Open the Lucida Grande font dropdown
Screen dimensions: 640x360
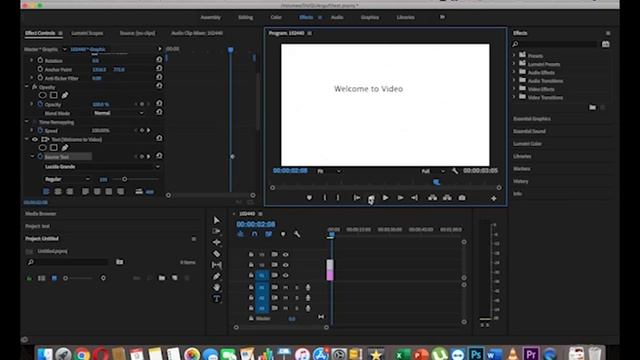[102, 167]
